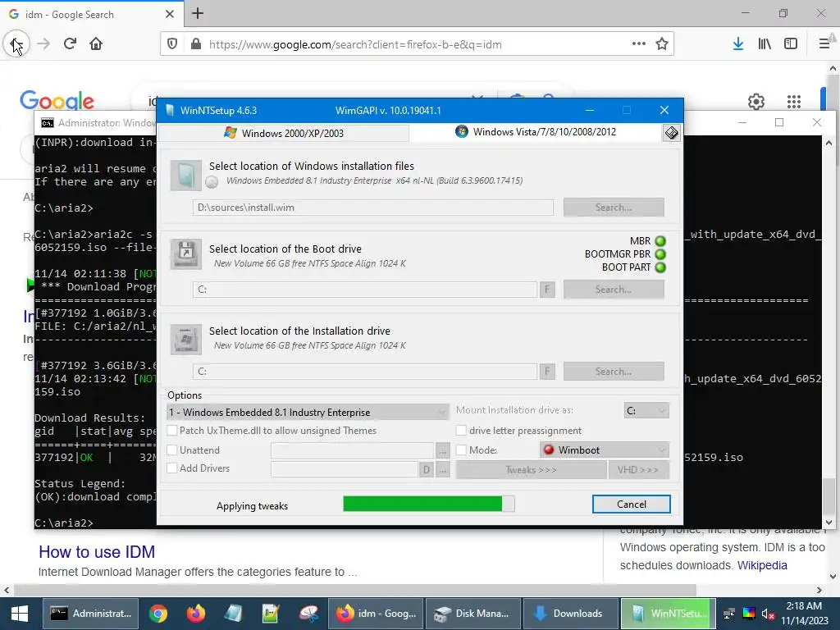The width and height of the screenshot is (840, 630).
Task: Go to the Firefox home page
Action: 96,44
